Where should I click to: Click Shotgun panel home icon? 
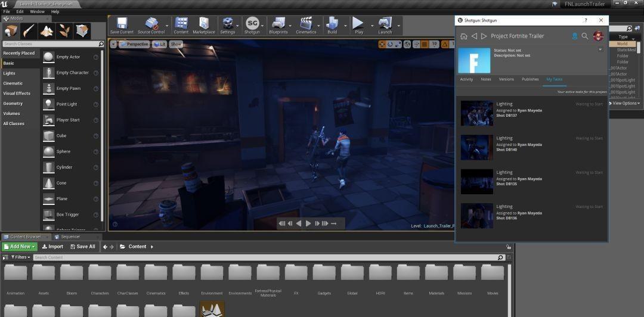coord(464,36)
